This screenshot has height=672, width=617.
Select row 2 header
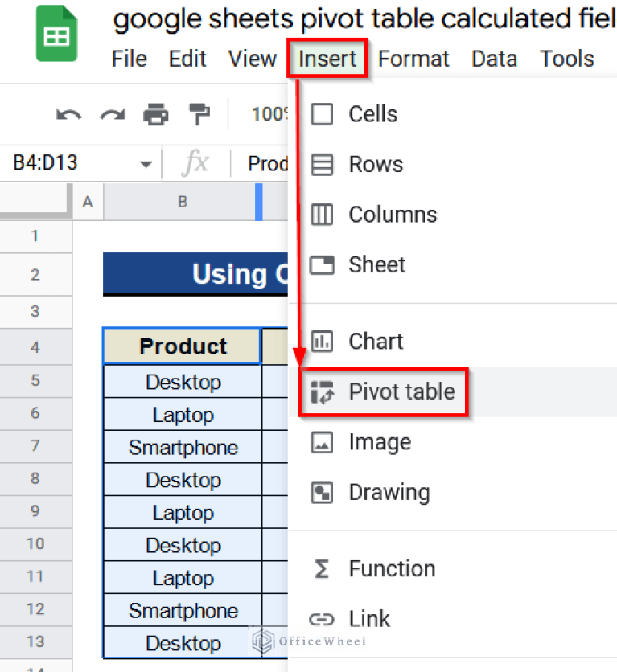(x=35, y=275)
